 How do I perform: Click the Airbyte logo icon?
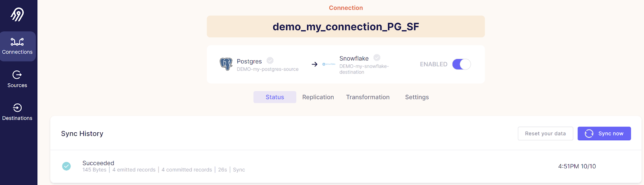click(x=17, y=14)
